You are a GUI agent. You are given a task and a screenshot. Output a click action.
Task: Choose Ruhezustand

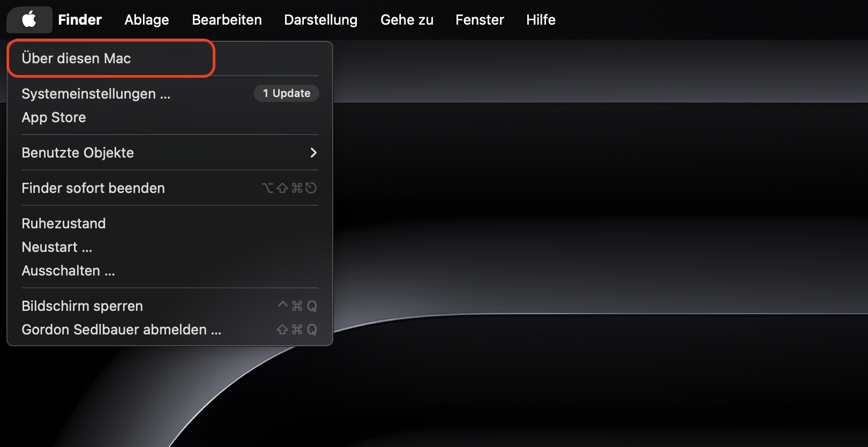coord(170,223)
